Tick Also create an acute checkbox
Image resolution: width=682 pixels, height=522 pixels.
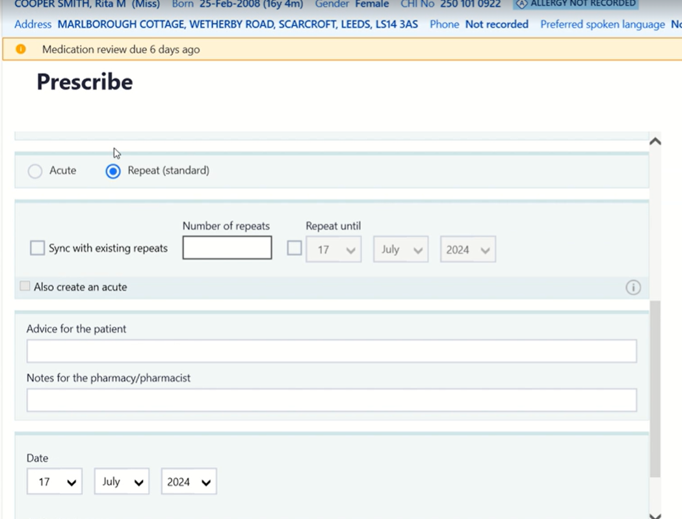pos(25,286)
